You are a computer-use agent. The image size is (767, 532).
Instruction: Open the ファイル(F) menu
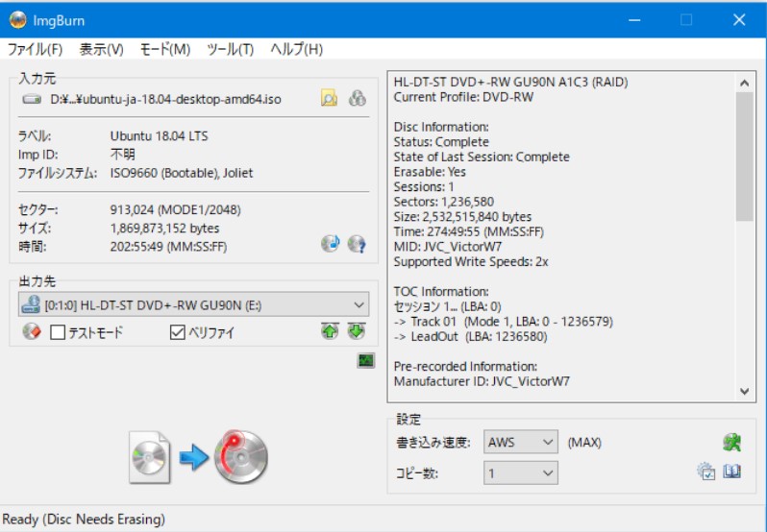pos(35,49)
